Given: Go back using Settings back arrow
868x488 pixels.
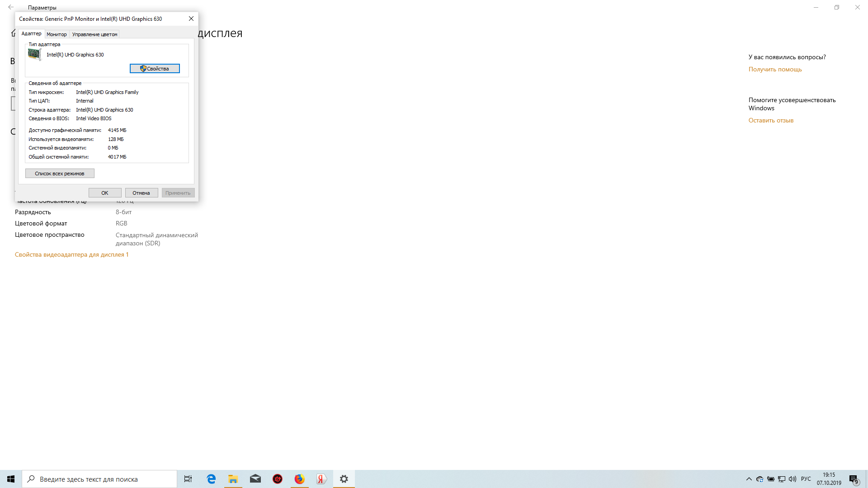Looking at the screenshot, I should click(11, 7).
